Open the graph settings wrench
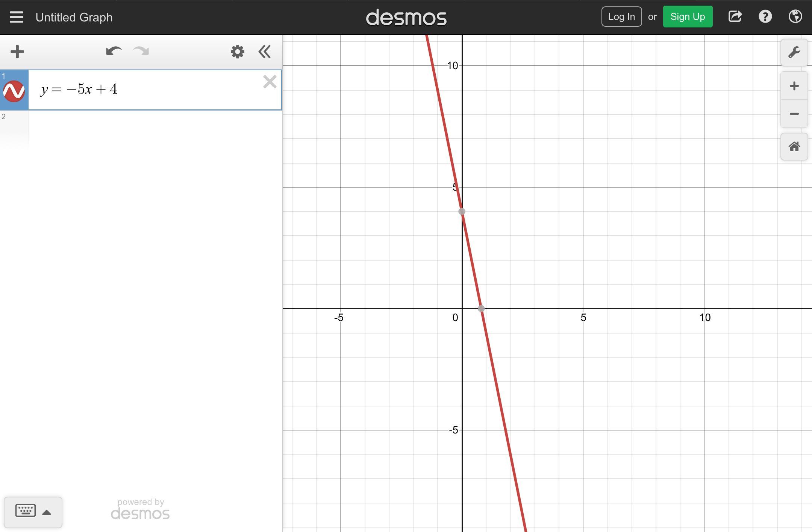The width and height of the screenshot is (812, 532). (x=794, y=53)
